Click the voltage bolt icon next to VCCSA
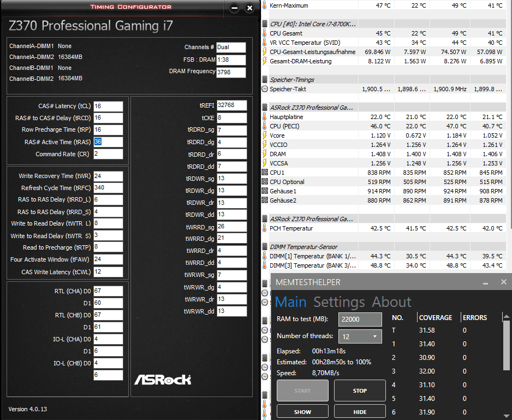Viewport: 512px width, 420px height. tap(265, 163)
